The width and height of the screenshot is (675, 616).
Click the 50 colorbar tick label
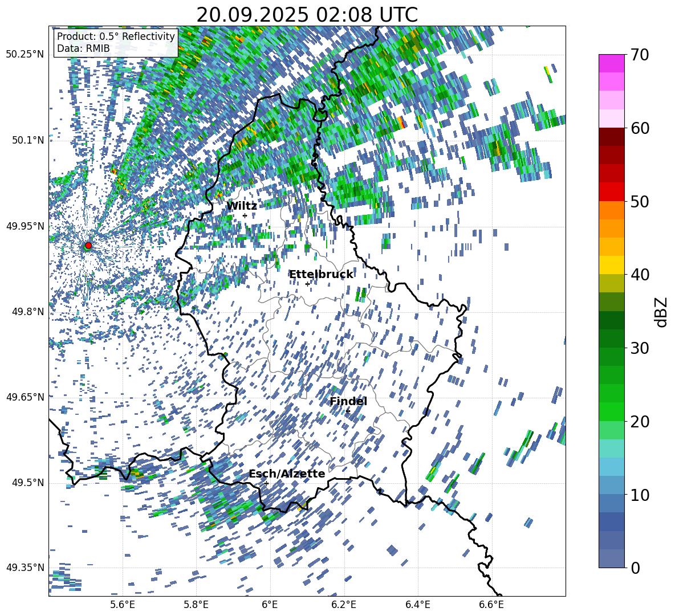point(640,201)
